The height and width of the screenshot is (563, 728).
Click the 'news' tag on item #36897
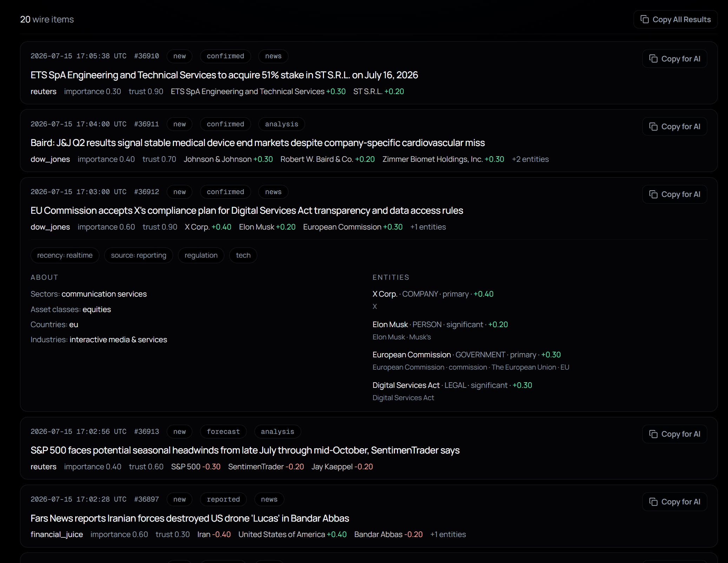(x=269, y=499)
